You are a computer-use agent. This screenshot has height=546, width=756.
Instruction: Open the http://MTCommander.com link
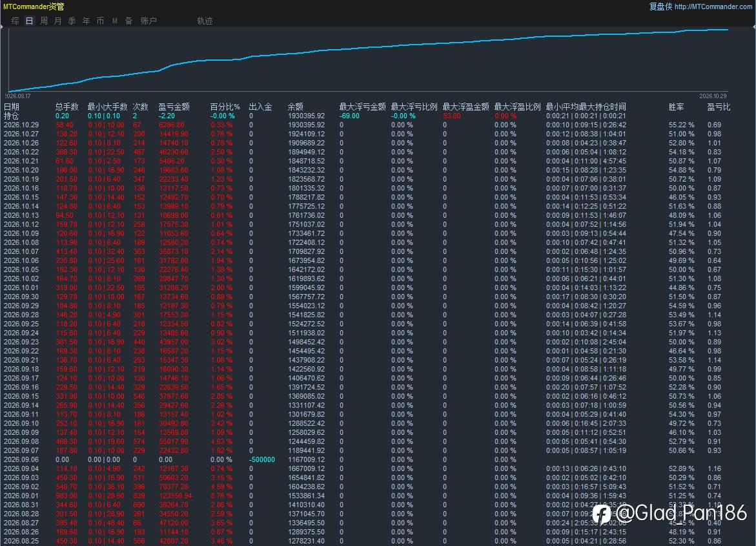[713, 6]
